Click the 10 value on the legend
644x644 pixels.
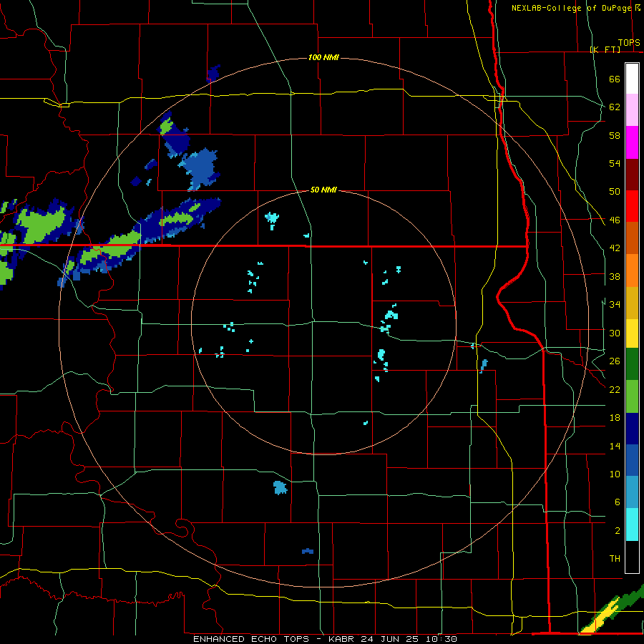(615, 474)
